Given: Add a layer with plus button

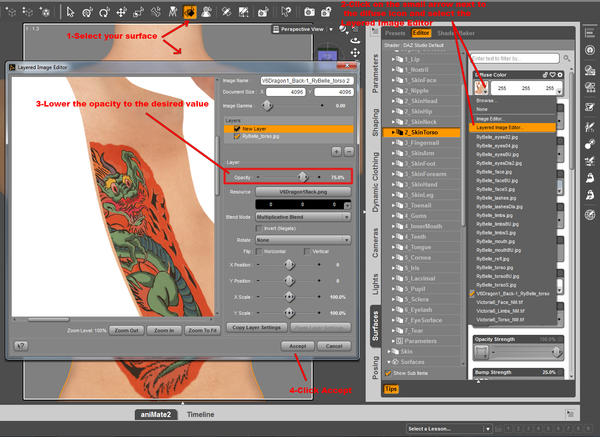Looking at the screenshot, I should (x=336, y=152).
